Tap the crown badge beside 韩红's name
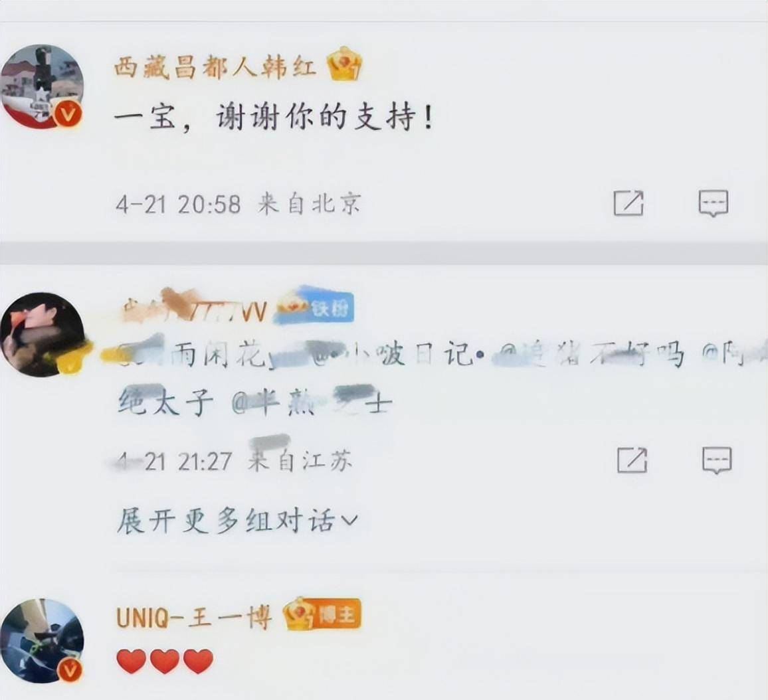 click(x=345, y=63)
